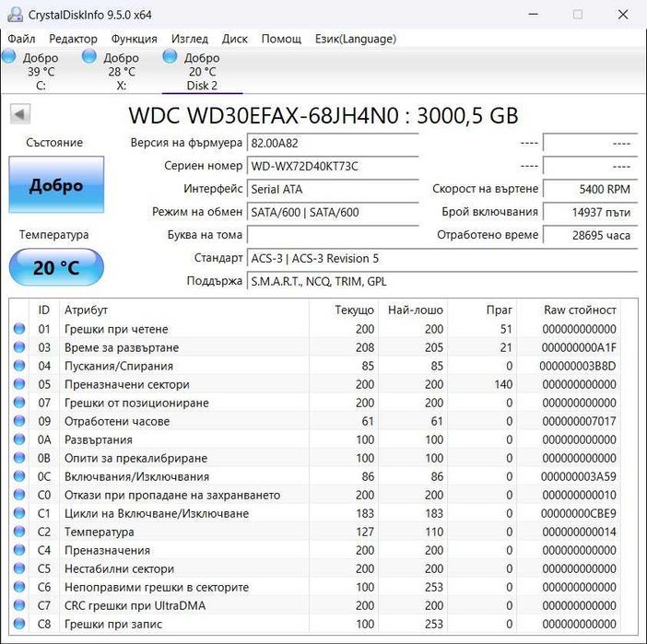Minimize the CrystalDiskInfo window

533,15
